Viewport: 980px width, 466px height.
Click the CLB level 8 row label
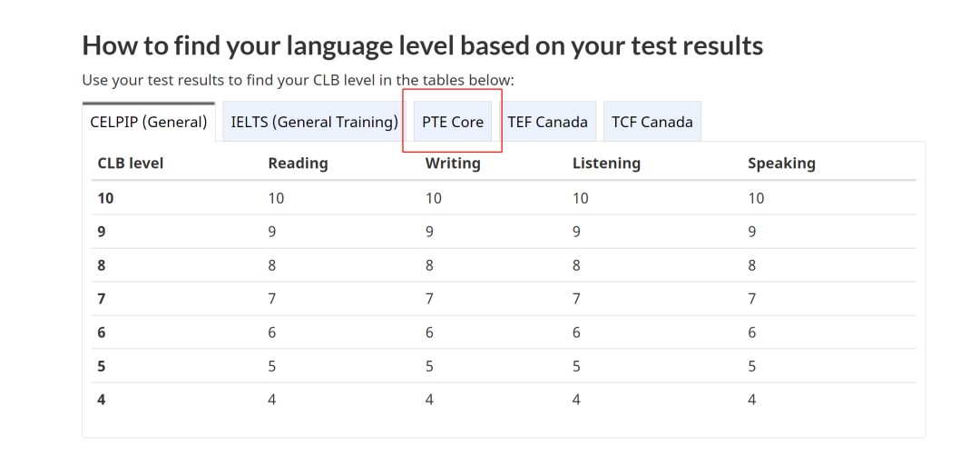coord(102,266)
